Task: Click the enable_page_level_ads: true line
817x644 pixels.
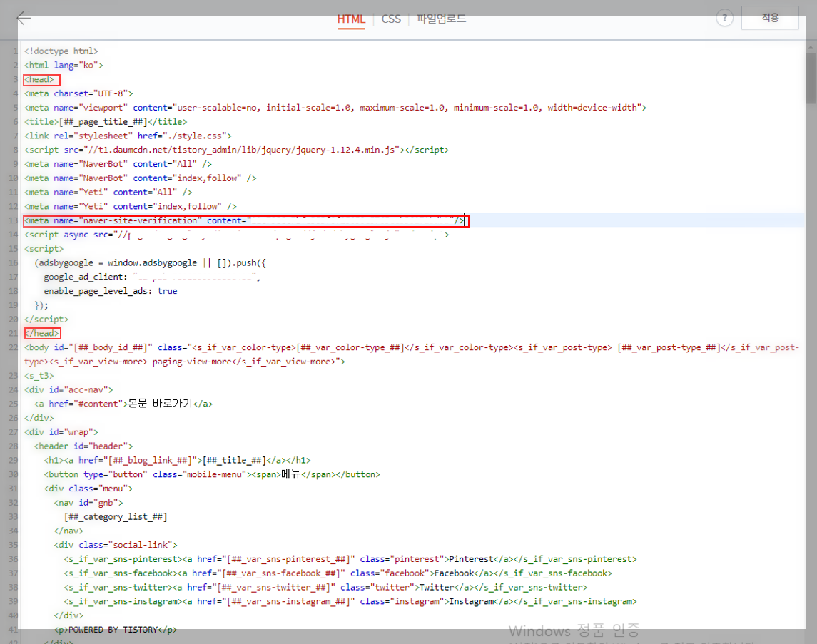Action: tap(111, 291)
